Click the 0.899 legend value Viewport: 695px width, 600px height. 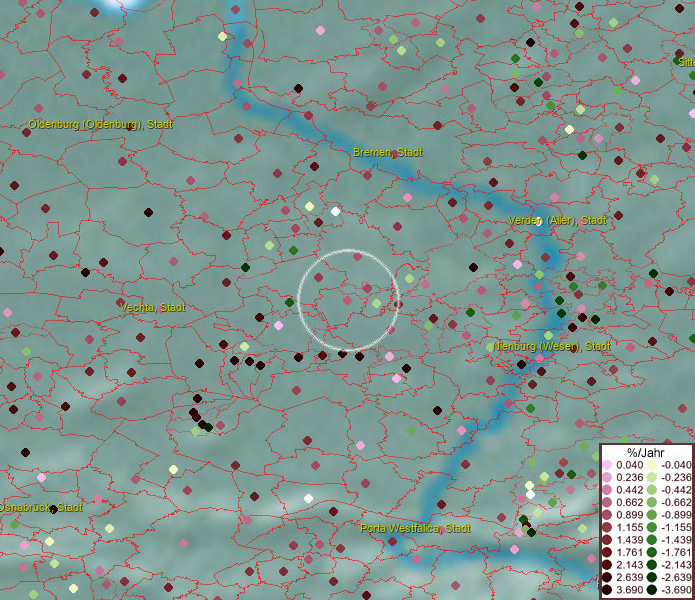pyautogui.click(x=629, y=515)
